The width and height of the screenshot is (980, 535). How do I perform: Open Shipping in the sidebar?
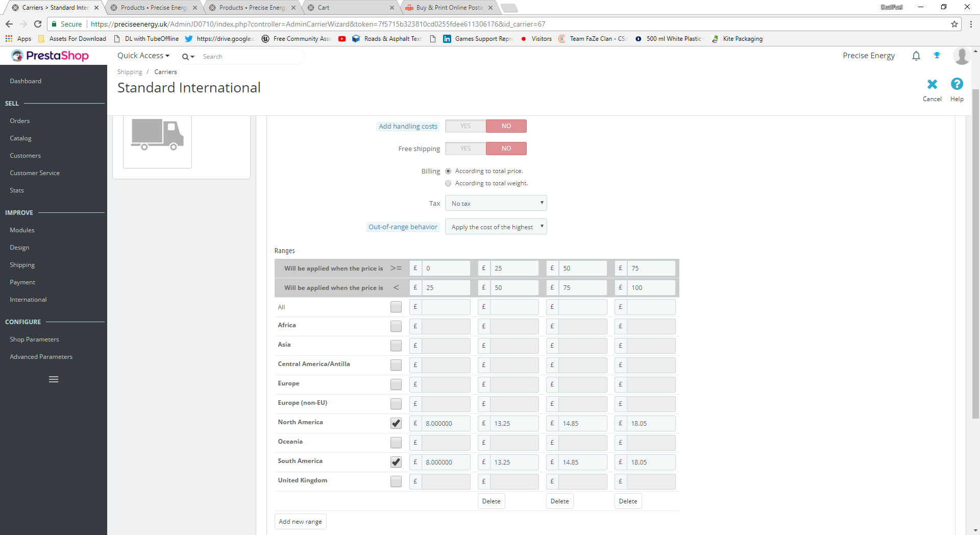click(22, 265)
